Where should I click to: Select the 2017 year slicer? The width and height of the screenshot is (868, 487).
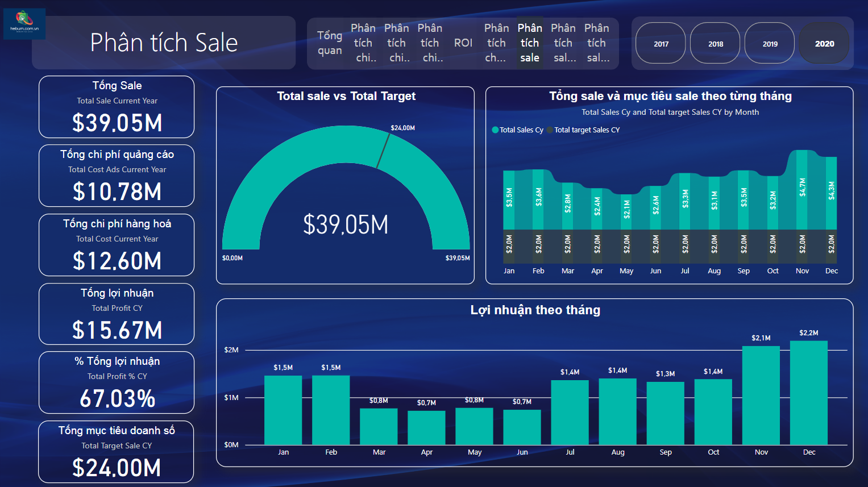click(x=661, y=43)
